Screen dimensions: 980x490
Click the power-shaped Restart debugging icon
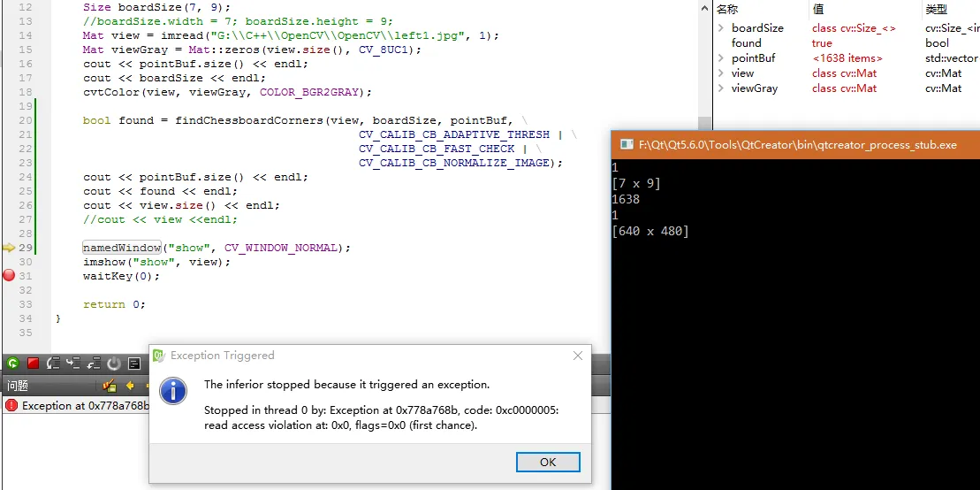click(114, 363)
